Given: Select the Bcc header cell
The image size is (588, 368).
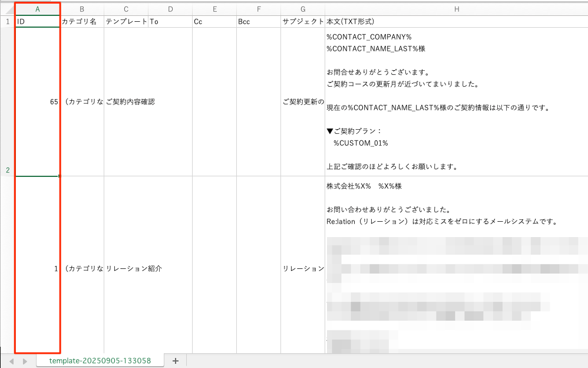Looking at the screenshot, I should coord(259,22).
